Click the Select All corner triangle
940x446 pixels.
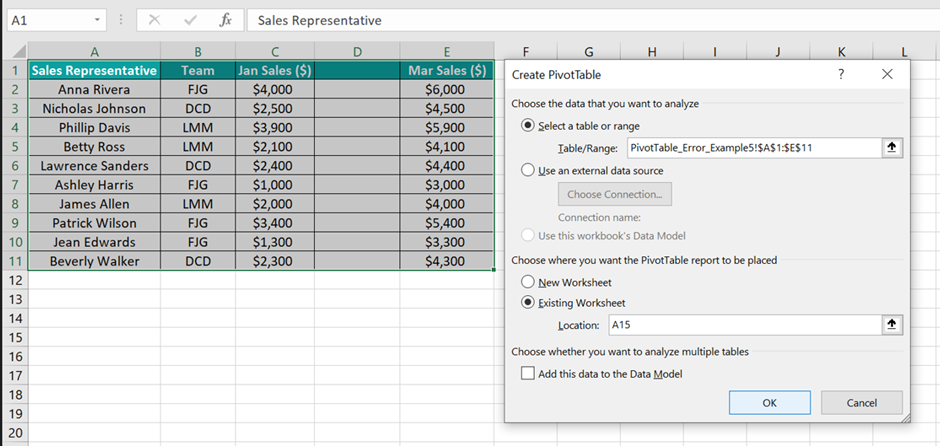pyautogui.click(x=18, y=52)
